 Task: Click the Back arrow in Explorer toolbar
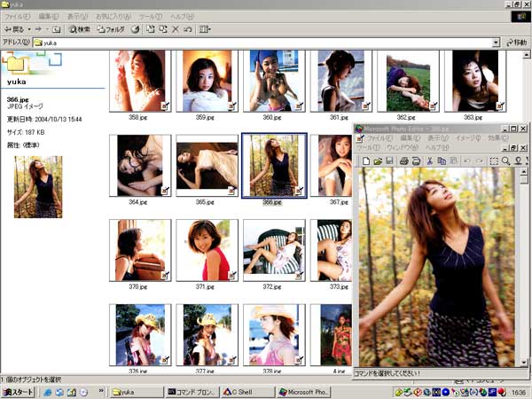click(x=14, y=29)
